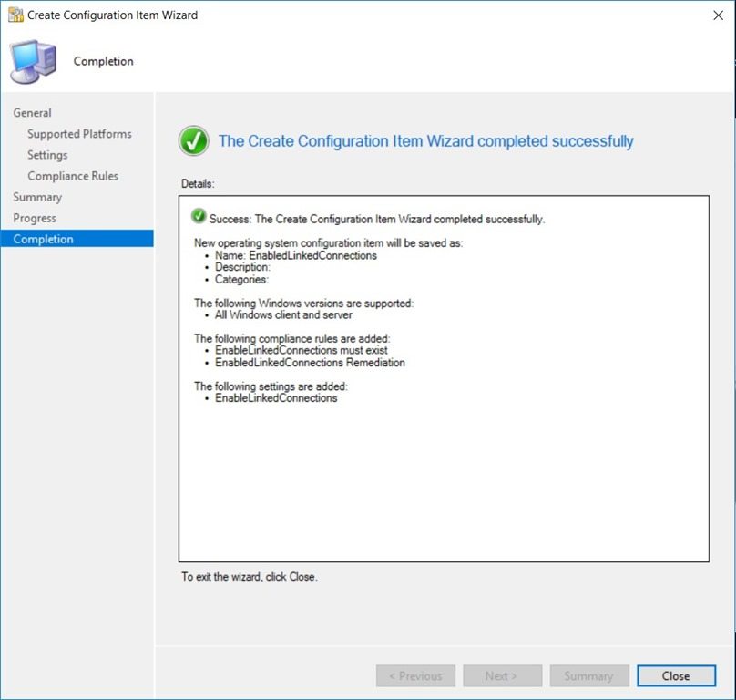Select the Compliance Rules step
The height and width of the screenshot is (700, 736).
(73, 176)
